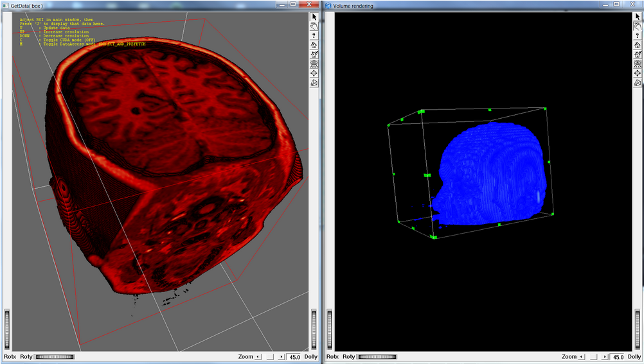Toggle perspective camera cube icon in Volume rendering
The height and width of the screenshot is (364, 644).
[x=638, y=83]
